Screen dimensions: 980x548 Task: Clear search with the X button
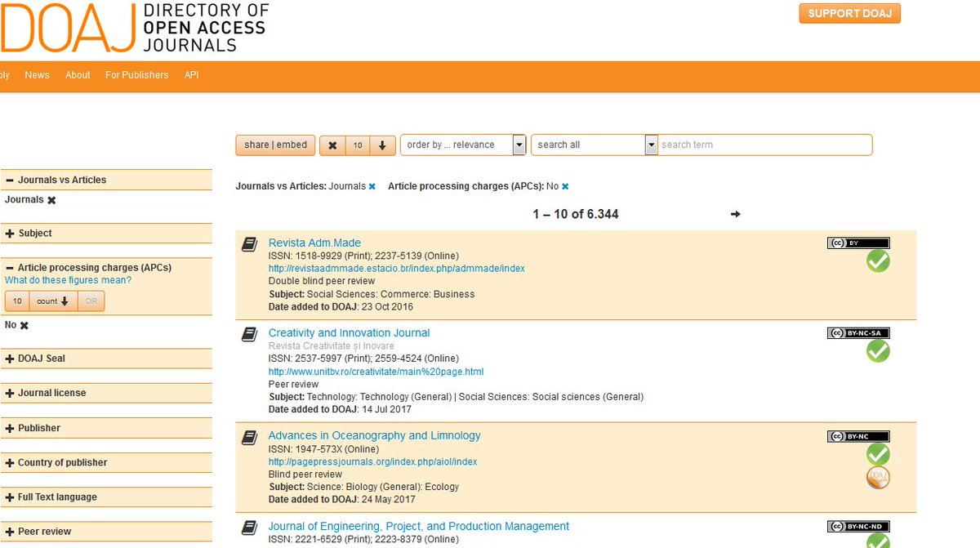point(332,145)
